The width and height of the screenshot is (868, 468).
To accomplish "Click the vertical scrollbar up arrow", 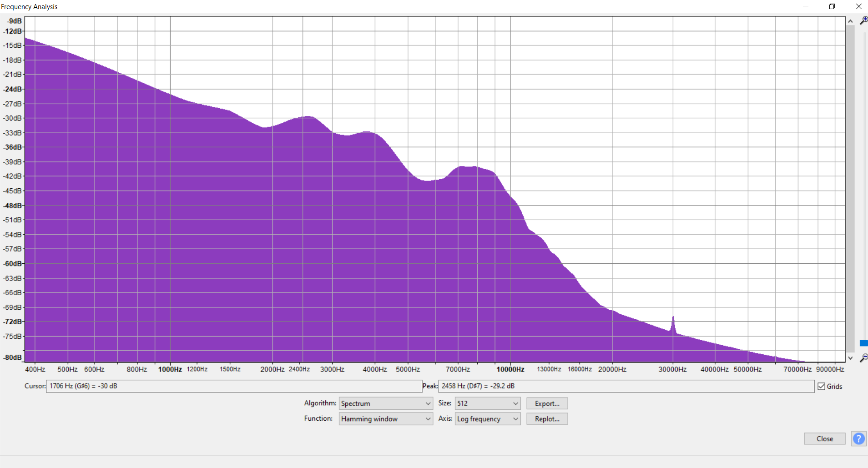I will [x=850, y=21].
